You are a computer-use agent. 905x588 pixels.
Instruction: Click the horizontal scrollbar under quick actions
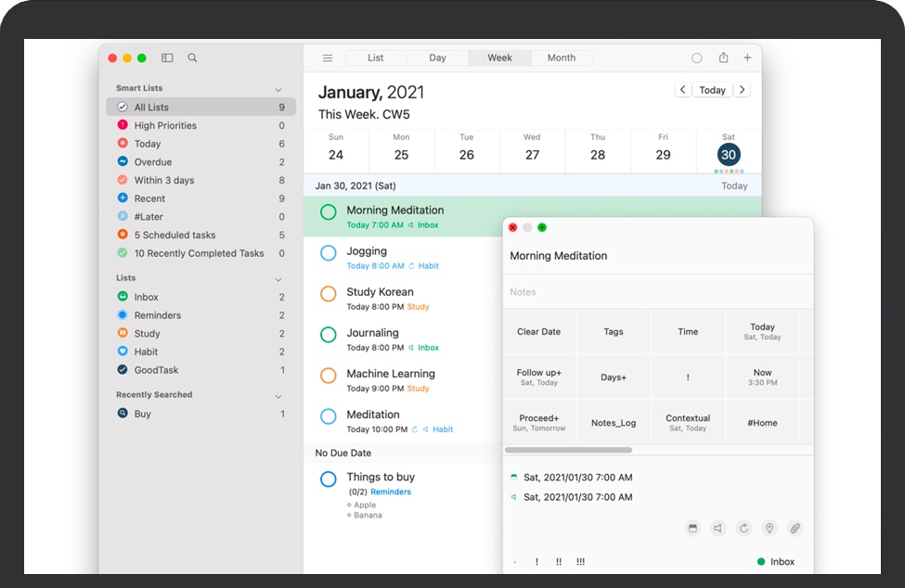pos(568,450)
